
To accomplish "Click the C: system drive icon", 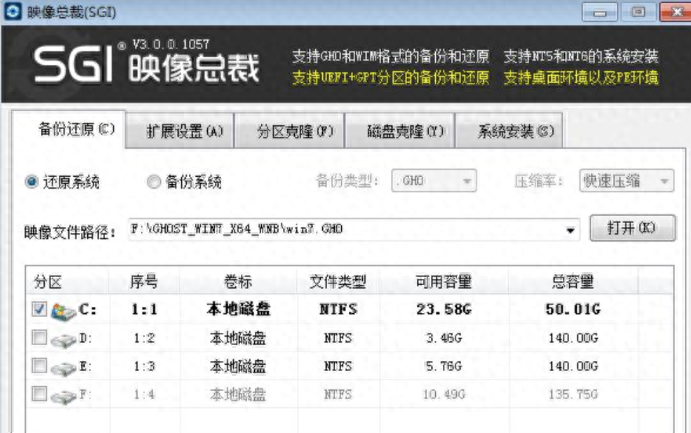I will [x=63, y=311].
